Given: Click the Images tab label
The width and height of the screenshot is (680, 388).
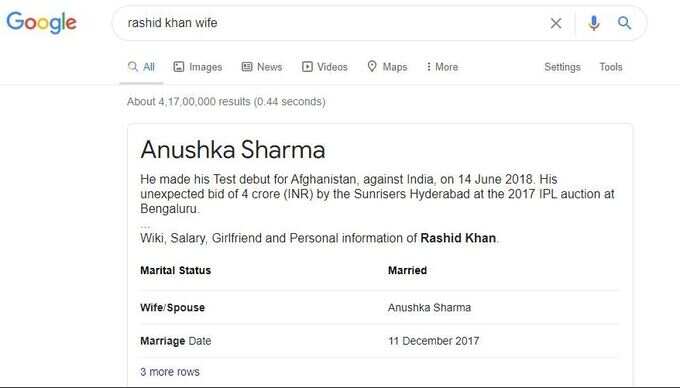Looking at the screenshot, I should pyautogui.click(x=206, y=67).
